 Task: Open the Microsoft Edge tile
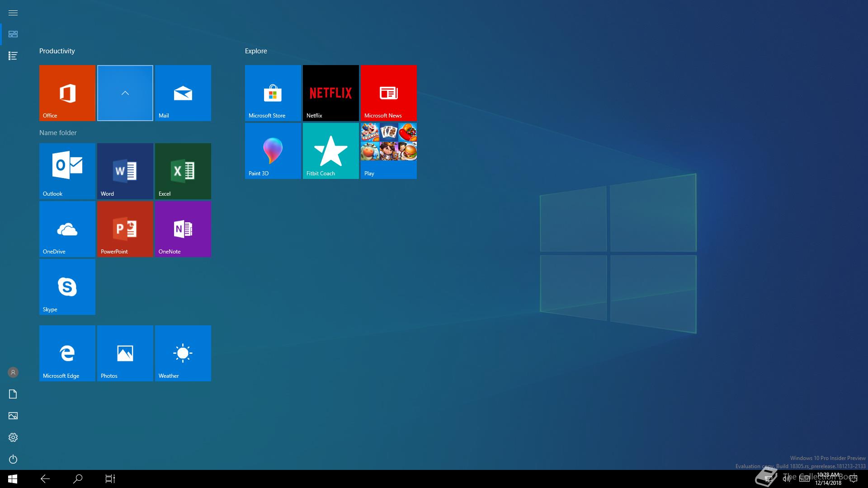67,353
